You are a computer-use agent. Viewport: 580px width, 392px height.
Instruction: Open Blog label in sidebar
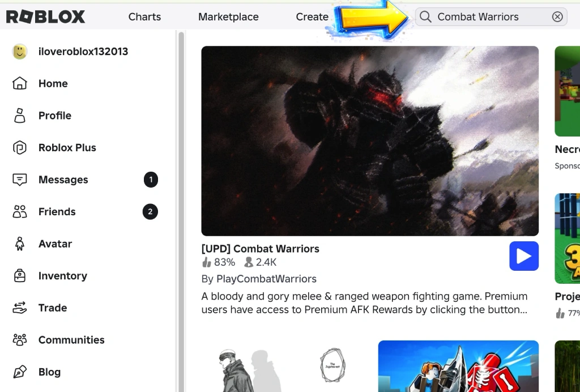(x=50, y=372)
